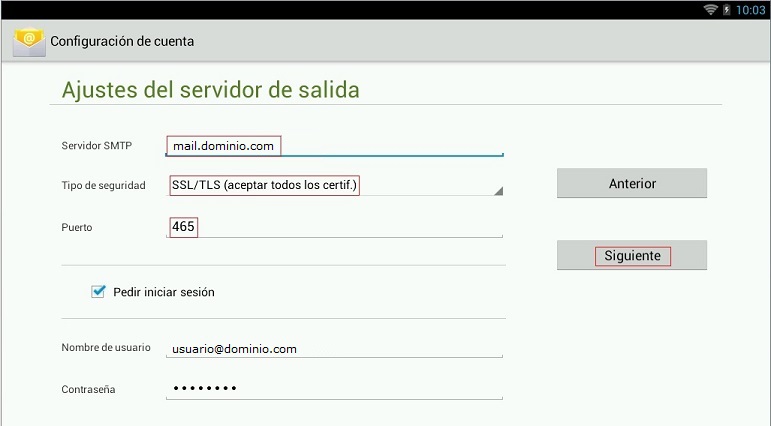
Task: Uncheck the "Pedir iniciar sesión" checkbox
Action: click(98, 292)
